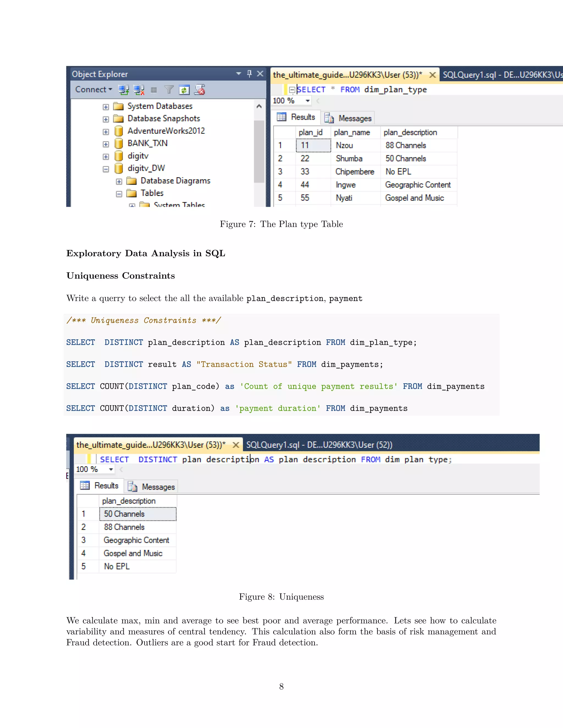Expand the Database Snapshots node
Screen dimensions: 563x728
[106, 119]
